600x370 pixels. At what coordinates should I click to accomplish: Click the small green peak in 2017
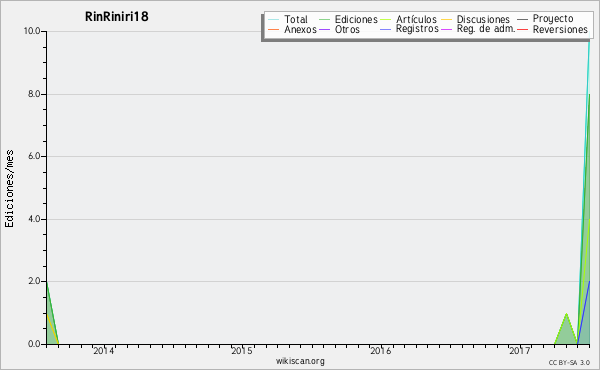point(566,332)
